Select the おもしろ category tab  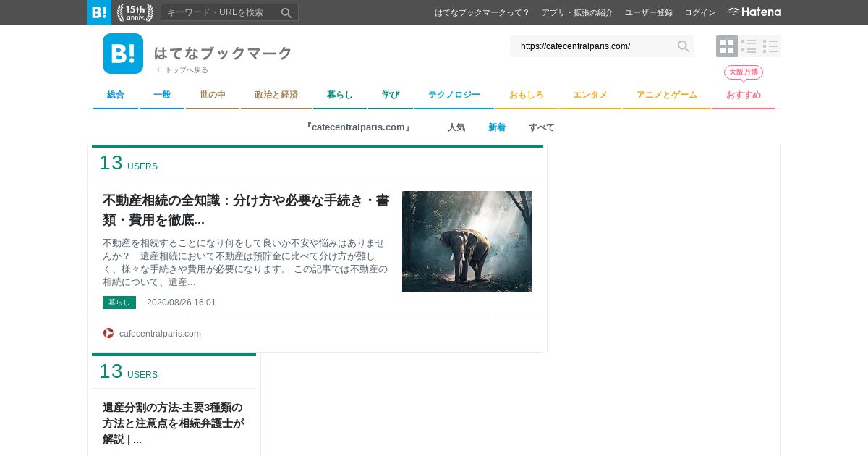click(x=527, y=95)
